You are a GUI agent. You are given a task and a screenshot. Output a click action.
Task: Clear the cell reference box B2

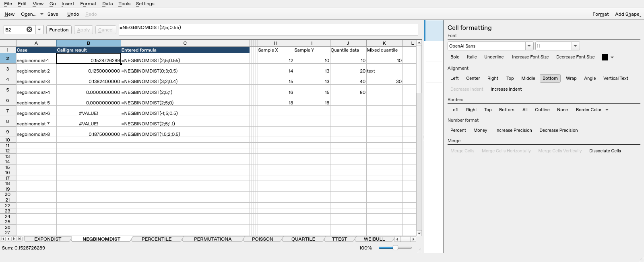(29, 29)
